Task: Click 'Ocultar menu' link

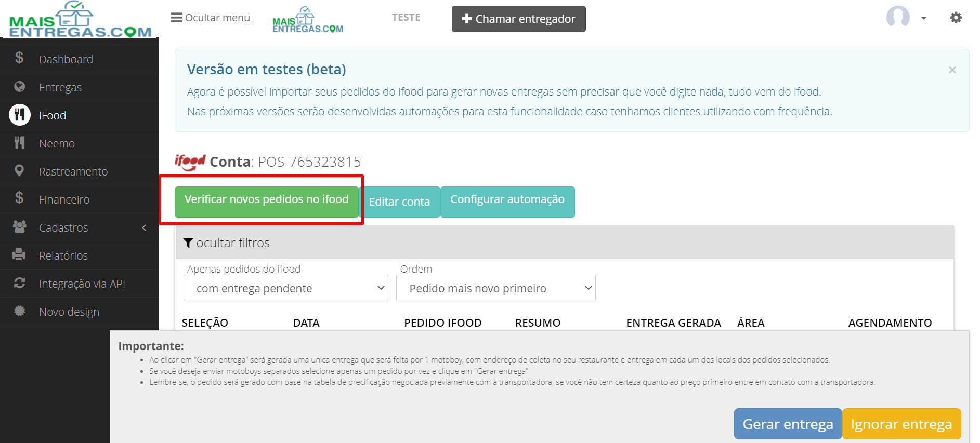Action: 217,18
